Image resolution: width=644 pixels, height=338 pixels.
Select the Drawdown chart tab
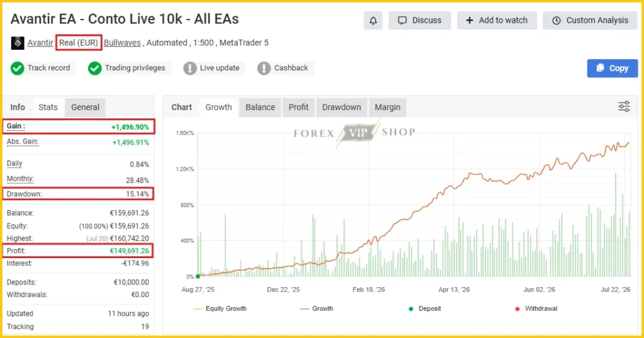(341, 108)
